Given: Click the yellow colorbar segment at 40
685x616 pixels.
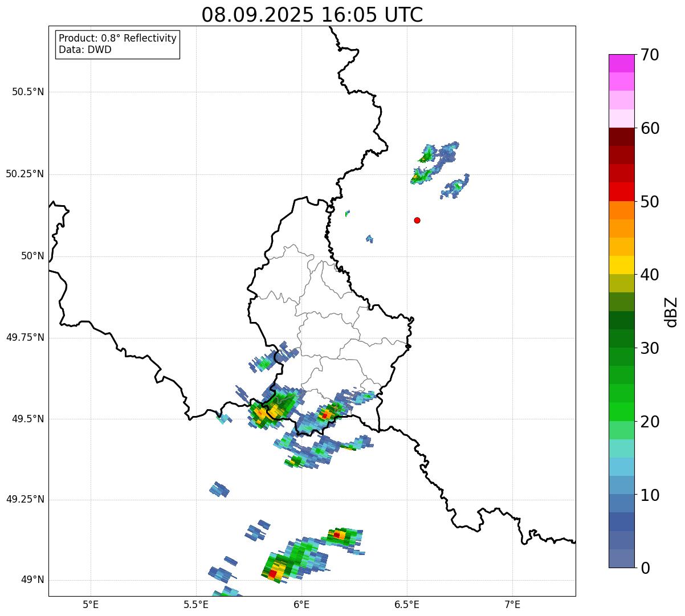Looking at the screenshot, I should (621, 265).
